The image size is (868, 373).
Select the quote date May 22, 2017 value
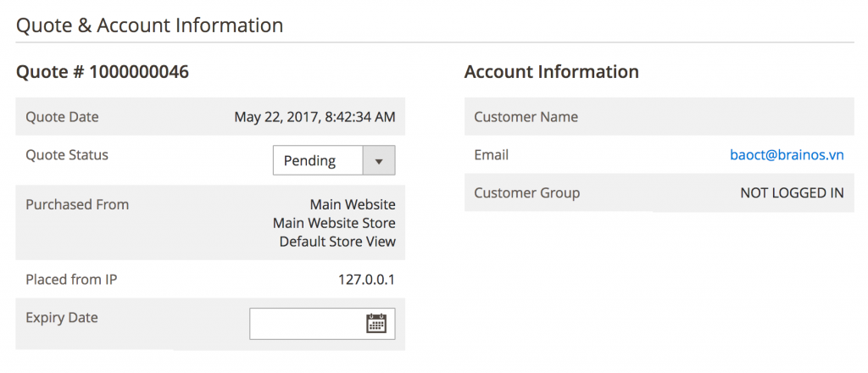[314, 117]
